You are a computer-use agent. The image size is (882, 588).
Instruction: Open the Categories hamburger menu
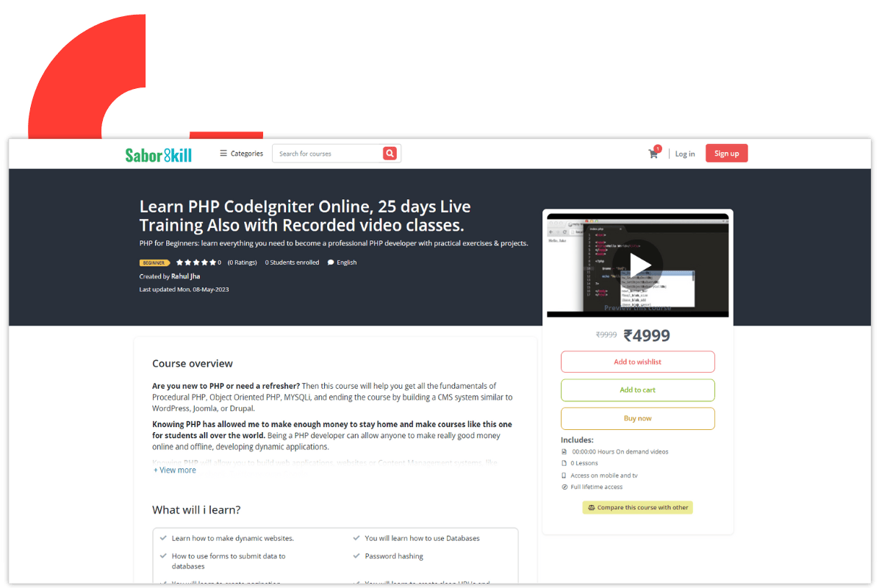[x=223, y=154]
